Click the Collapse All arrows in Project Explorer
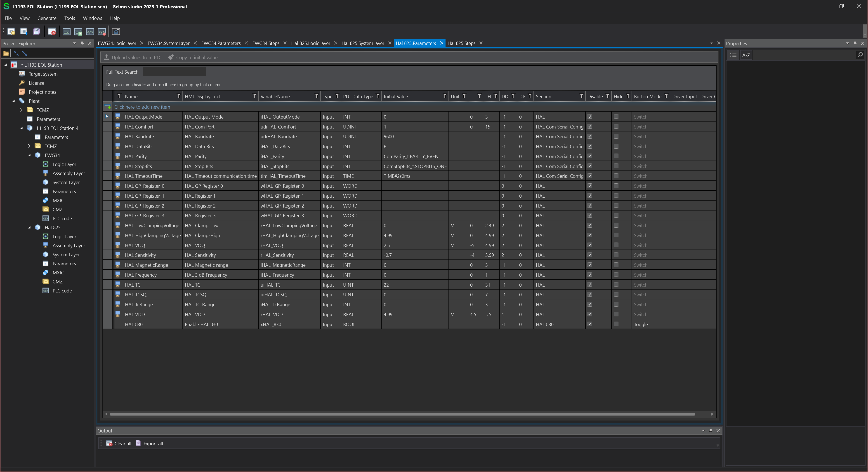 (16, 53)
